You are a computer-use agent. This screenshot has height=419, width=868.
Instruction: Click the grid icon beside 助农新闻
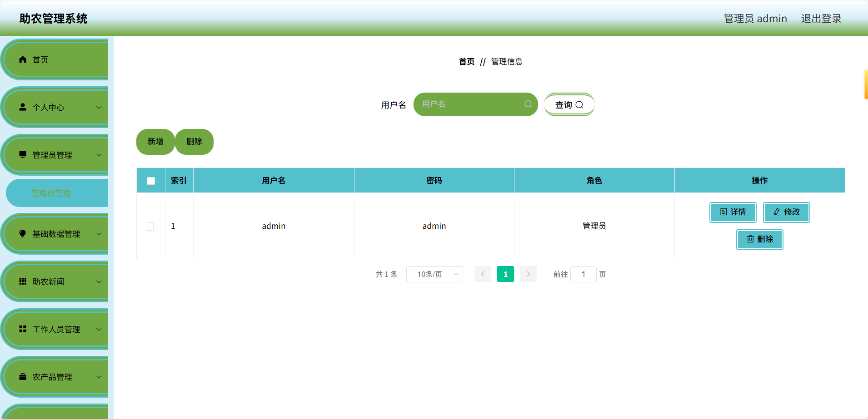pos(23,281)
